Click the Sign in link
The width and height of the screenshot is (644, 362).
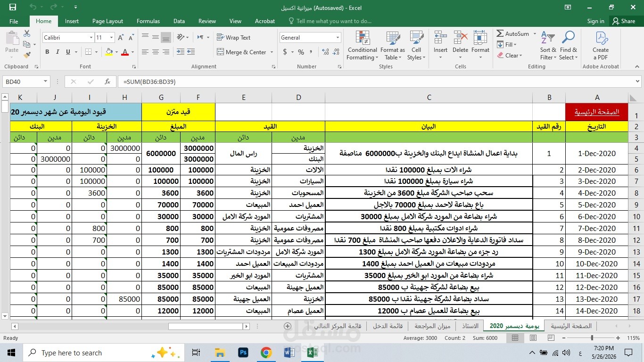click(596, 21)
